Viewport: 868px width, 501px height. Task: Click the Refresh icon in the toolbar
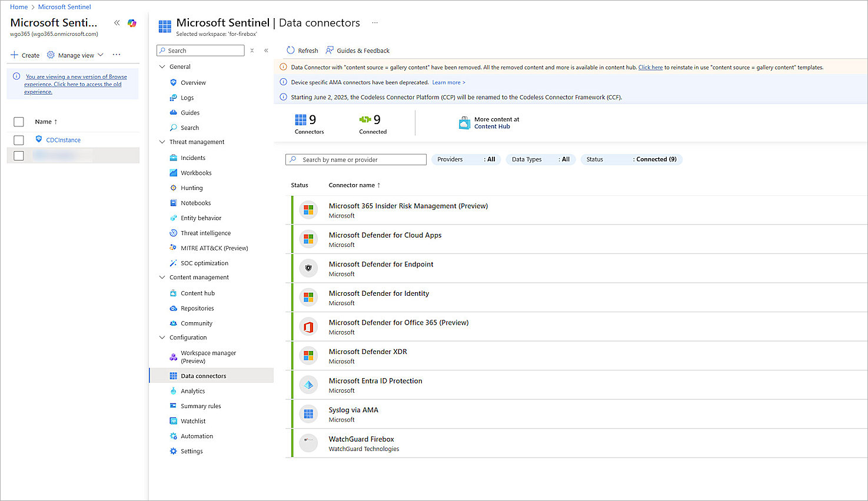[x=291, y=51]
